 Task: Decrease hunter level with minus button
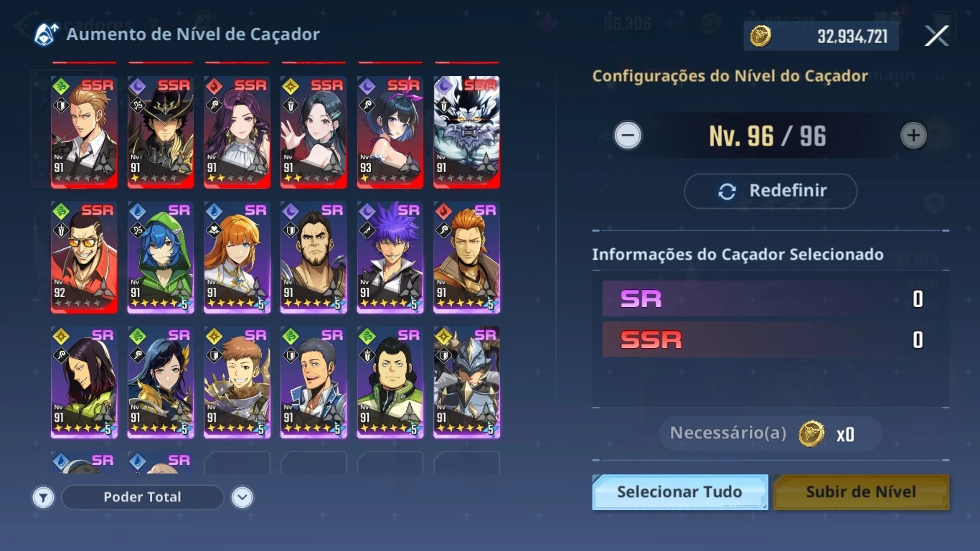(628, 135)
